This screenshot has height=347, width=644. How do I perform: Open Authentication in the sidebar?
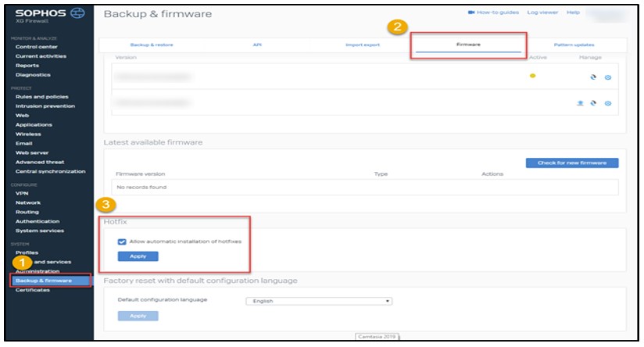tap(38, 222)
